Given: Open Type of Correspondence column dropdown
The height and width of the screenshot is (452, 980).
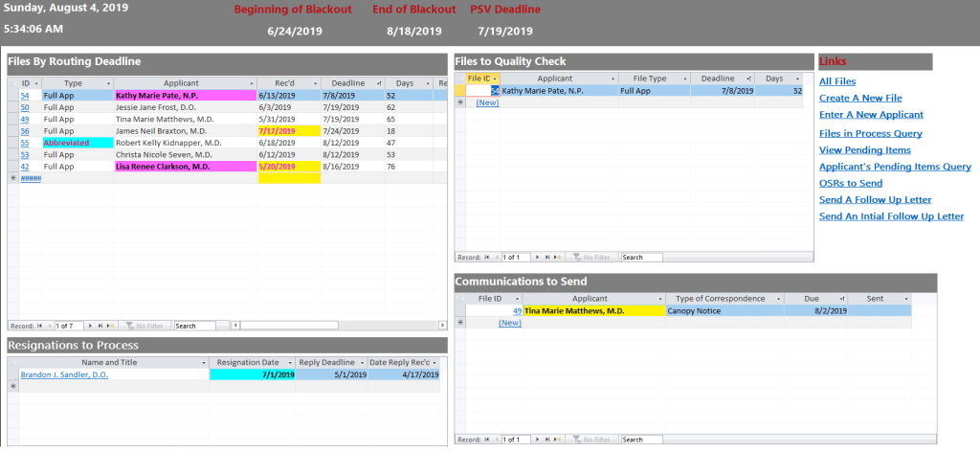Looking at the screenshot, I should [778, 299].
